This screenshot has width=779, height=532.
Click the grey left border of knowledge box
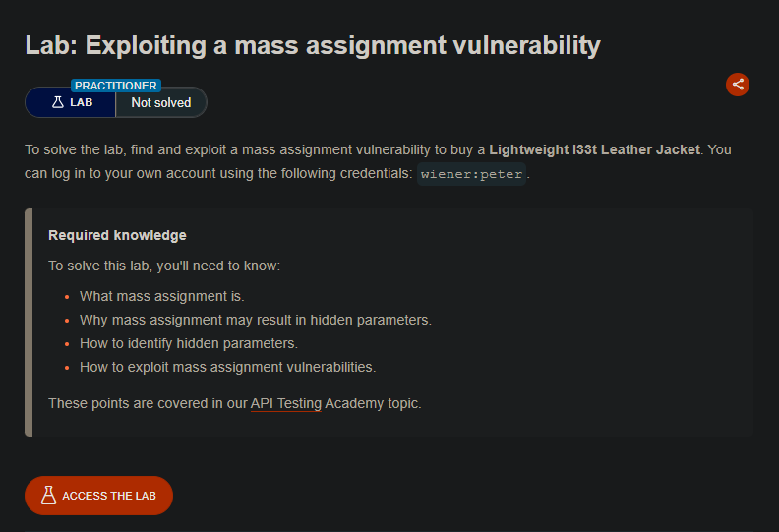pyautogui.click(x=29, y=323)
